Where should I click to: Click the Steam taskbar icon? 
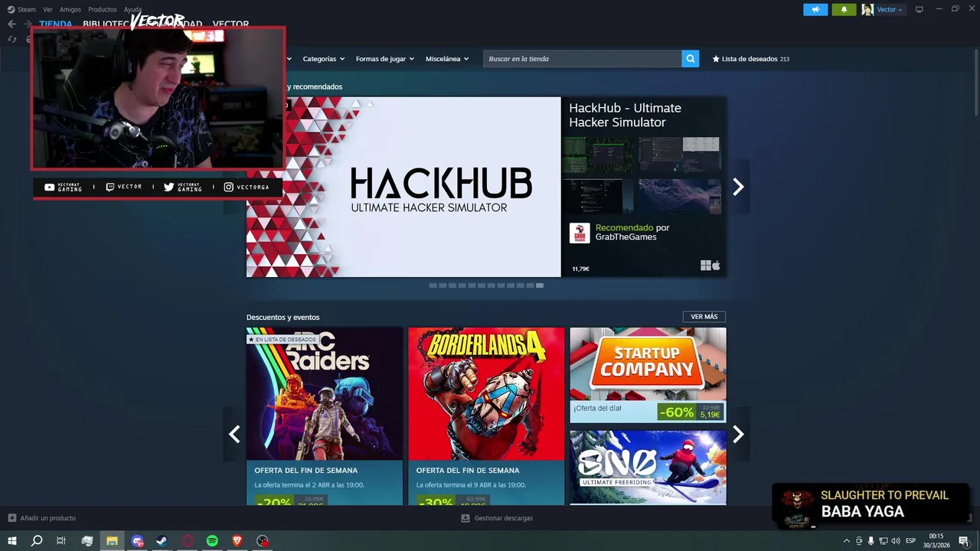162,541
